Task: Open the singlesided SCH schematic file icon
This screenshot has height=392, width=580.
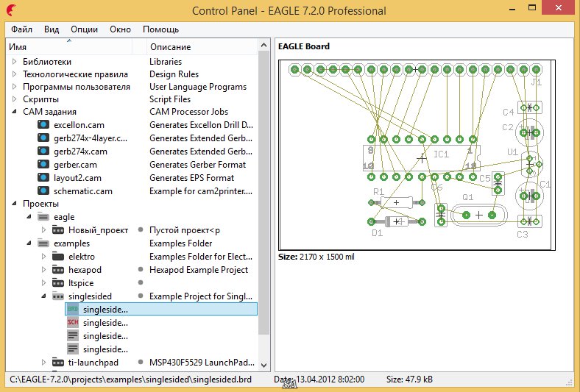Action: click(73, 323)
